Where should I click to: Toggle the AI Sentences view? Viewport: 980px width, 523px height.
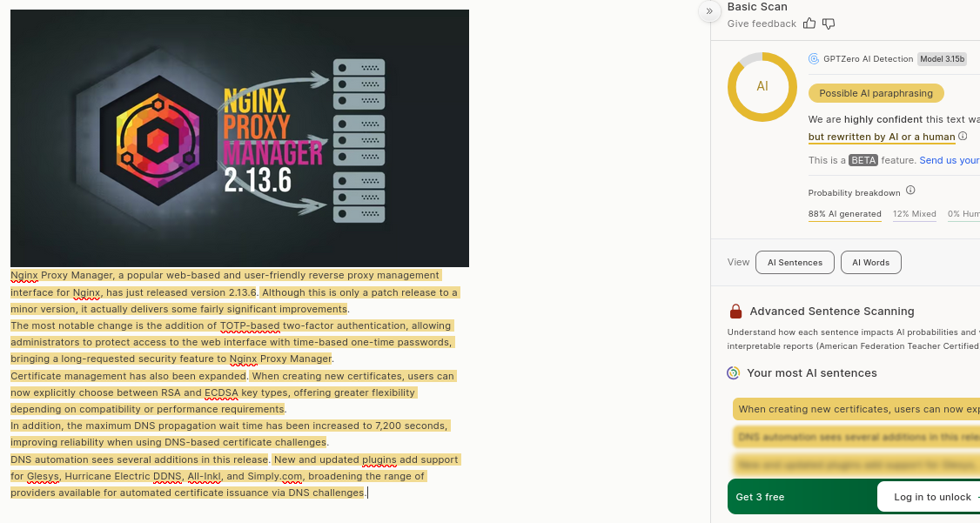[795, 262]
